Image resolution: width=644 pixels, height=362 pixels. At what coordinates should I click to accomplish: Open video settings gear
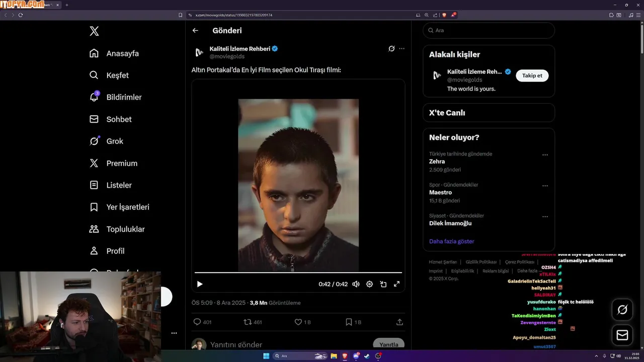coord(369,284)
